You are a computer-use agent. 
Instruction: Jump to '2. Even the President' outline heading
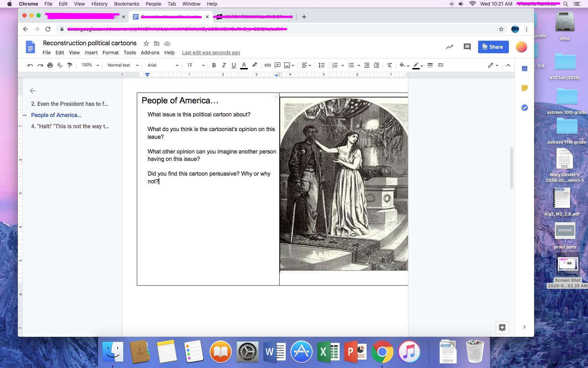click(x=69, y=104)
